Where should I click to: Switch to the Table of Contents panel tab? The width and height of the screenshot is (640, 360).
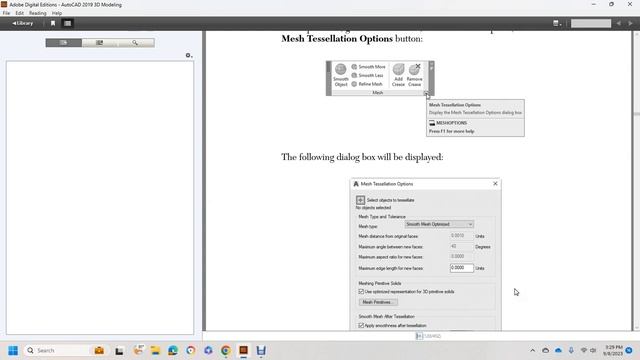[x=64, y=42]
